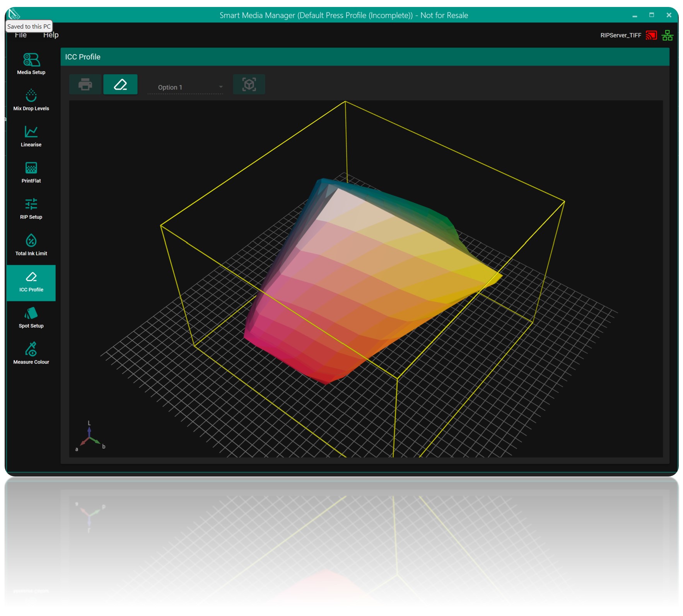The height and width of the screenshot is (616, 683).
Task: Open the File menu
Action: click(x=21, y=35)
